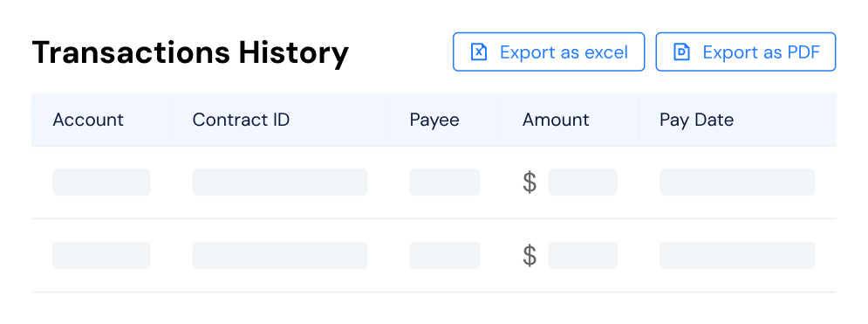Click second row Pay Date placeholder

(x=737, y=255)
